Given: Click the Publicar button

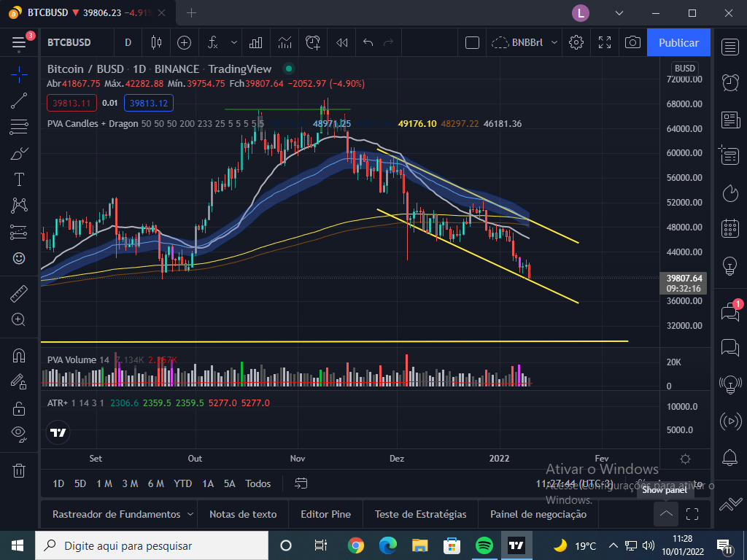Looking at the screenshot, I should point(678,42).
